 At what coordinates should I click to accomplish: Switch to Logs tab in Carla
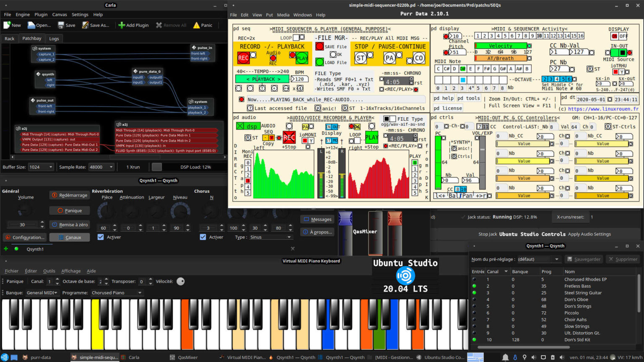54,39
